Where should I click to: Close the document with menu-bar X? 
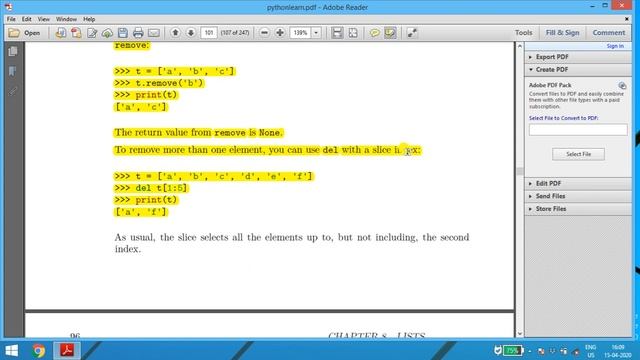click(627, 19)
